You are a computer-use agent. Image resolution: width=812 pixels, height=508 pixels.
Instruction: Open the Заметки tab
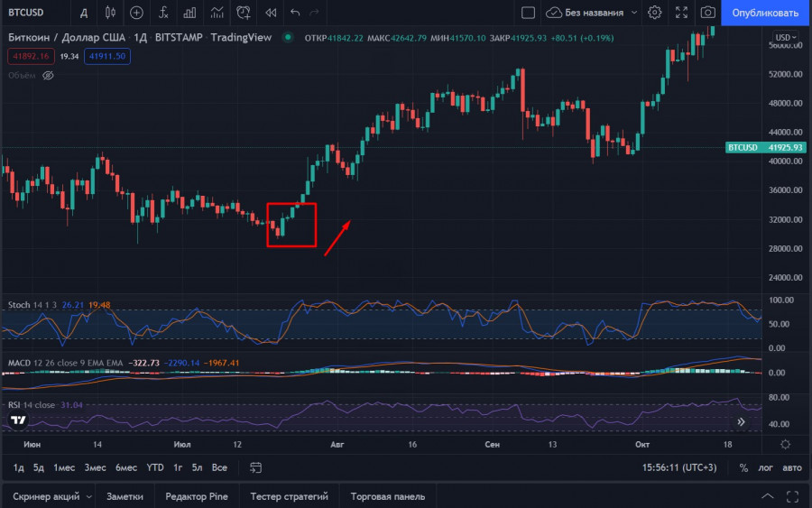click(125, 496)
